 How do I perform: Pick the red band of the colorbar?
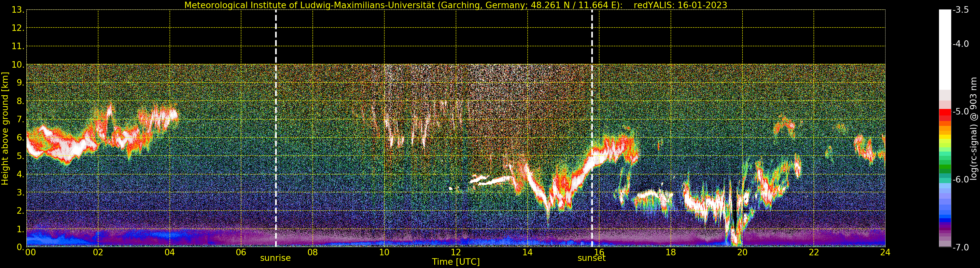pyautogui.click(x=945, y=115)
